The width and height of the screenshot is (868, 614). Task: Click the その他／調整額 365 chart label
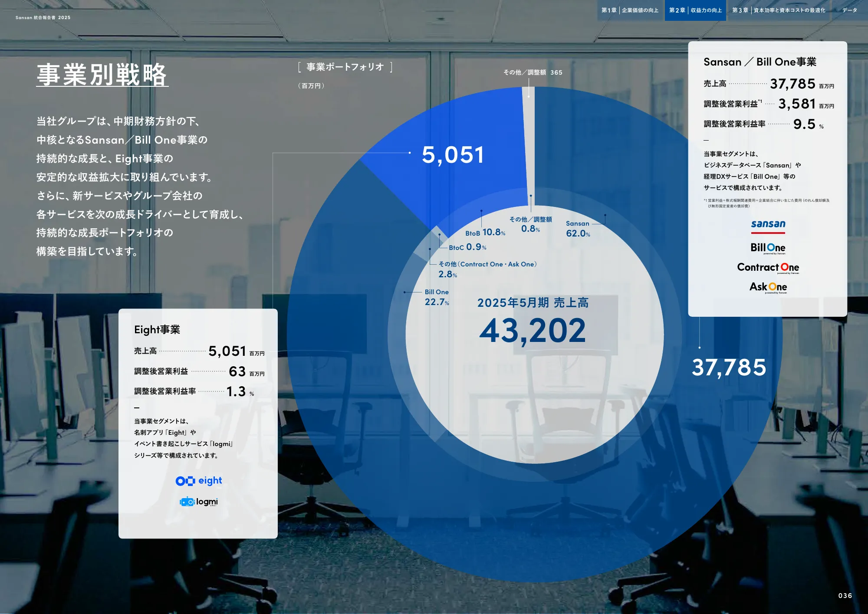pos(533,72)
